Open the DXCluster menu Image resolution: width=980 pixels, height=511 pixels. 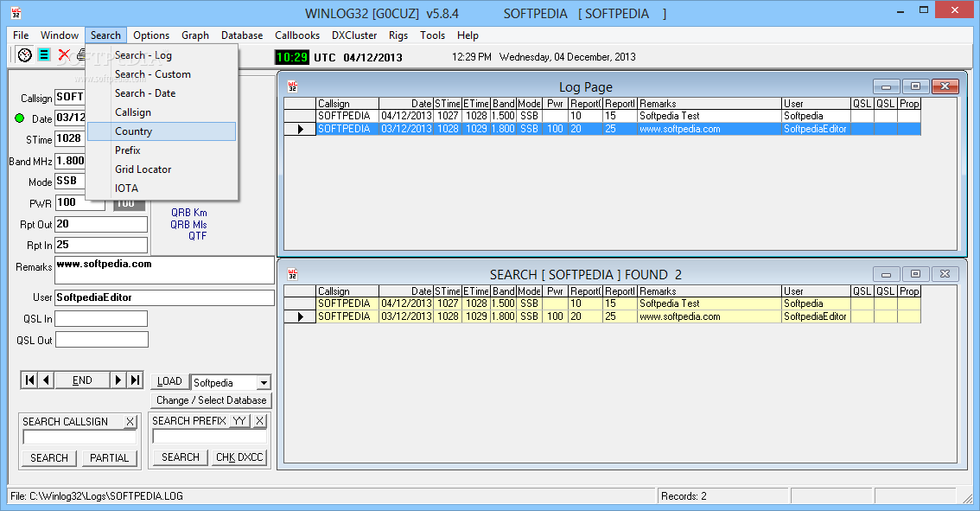354,35
